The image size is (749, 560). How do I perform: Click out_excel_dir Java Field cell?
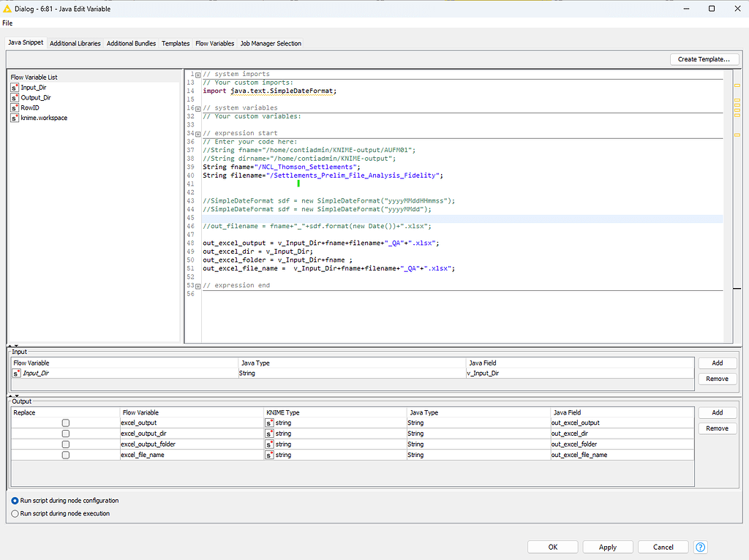point(622,434)
